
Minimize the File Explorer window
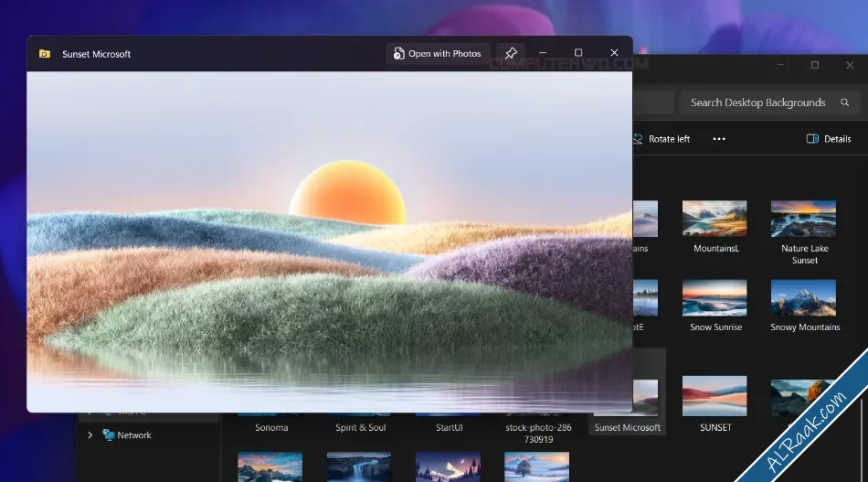[x=780, y=65]
